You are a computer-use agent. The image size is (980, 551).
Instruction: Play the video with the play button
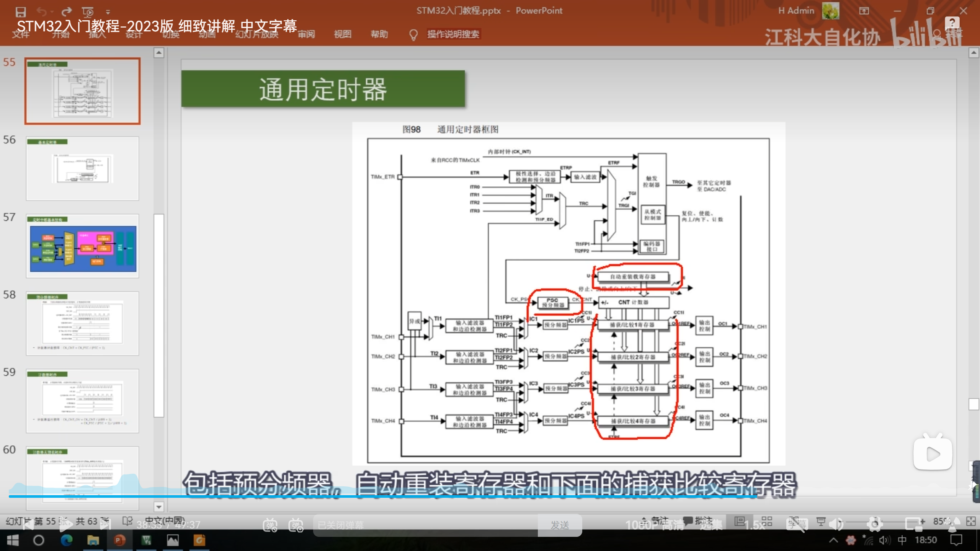click(x=66, y=525)
